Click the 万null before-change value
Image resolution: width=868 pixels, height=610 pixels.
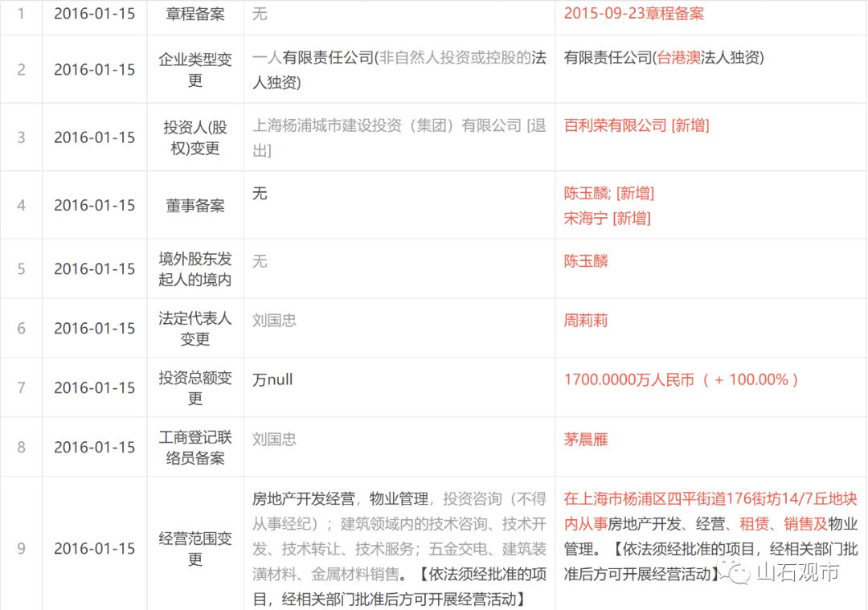(x=272, y=380)
